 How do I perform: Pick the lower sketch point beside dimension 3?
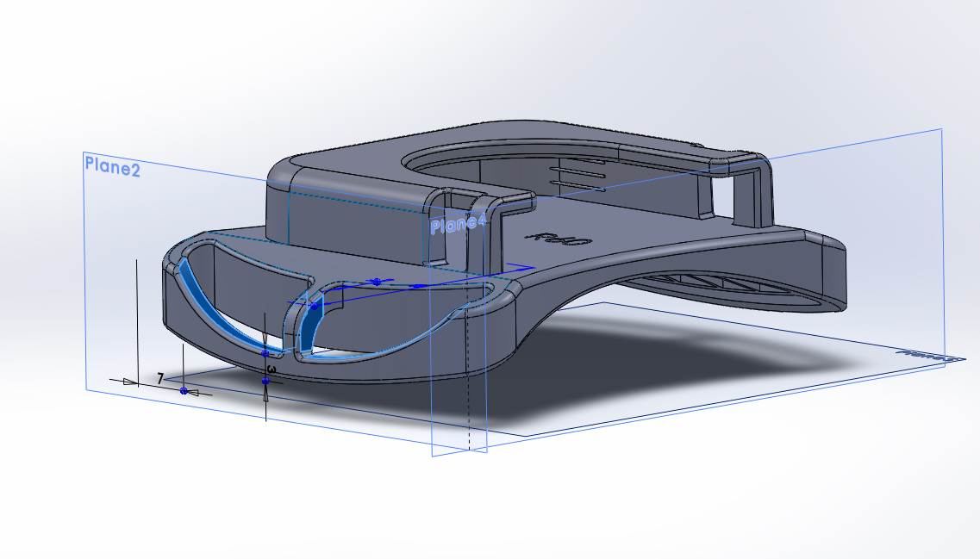(x=265, y=380)
